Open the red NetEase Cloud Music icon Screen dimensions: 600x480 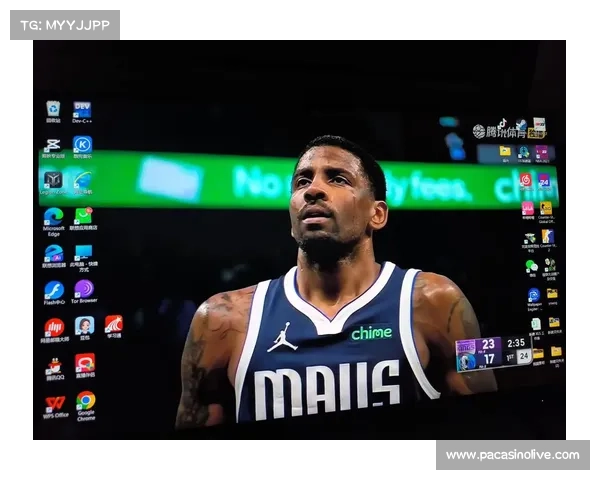point(525,182)
